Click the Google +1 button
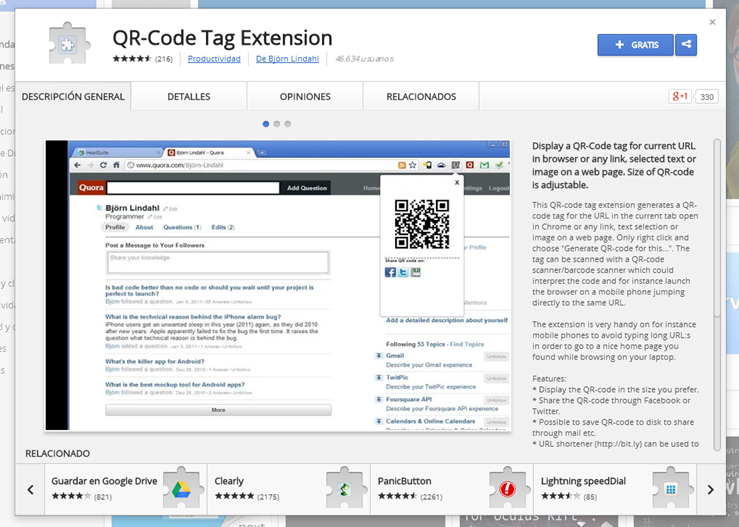The height and width of the screenshot is (527, 739). [x=680, y=97]
